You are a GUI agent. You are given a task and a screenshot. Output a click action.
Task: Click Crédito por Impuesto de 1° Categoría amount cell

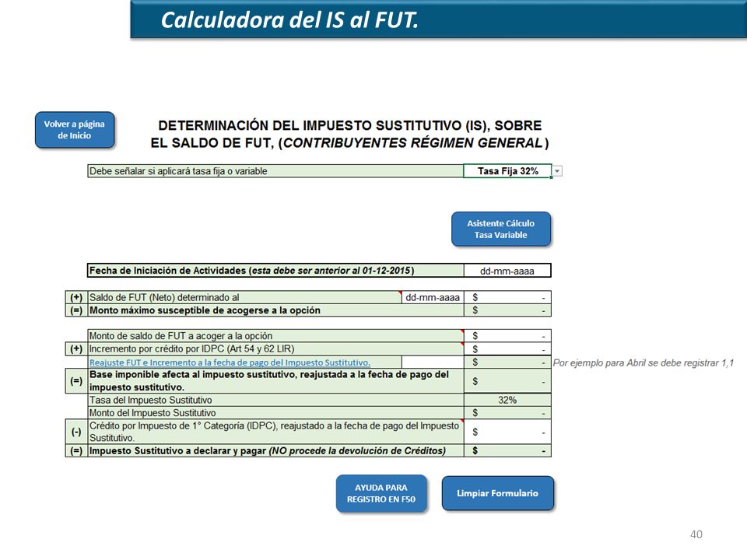click(x=507, y=432)
